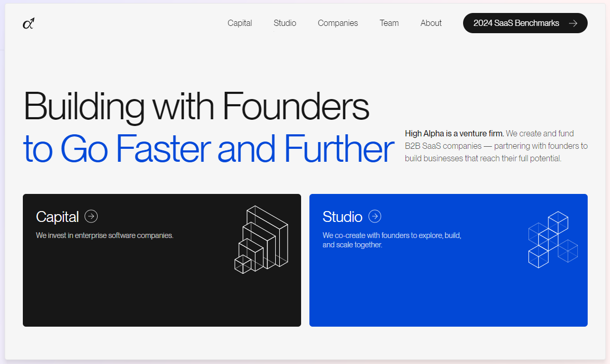
Task: Open the Studio nav menu item
Action: (x=285, y=23)
